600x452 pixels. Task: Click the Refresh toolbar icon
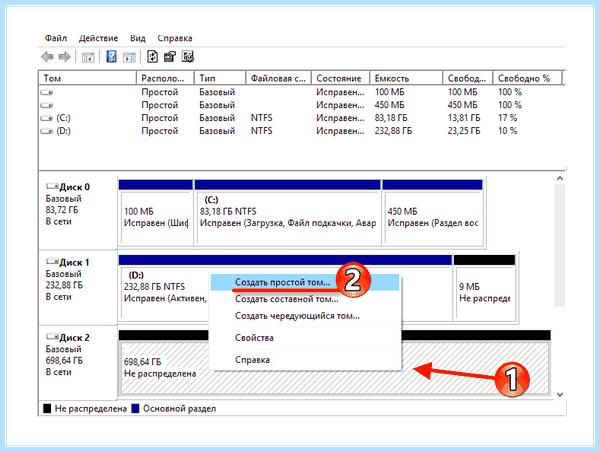152,57
